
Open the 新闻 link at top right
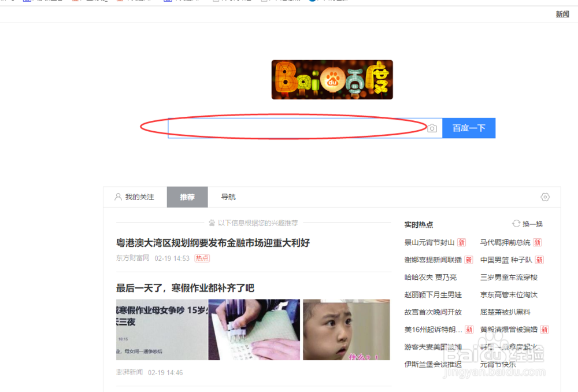[562, 14]
